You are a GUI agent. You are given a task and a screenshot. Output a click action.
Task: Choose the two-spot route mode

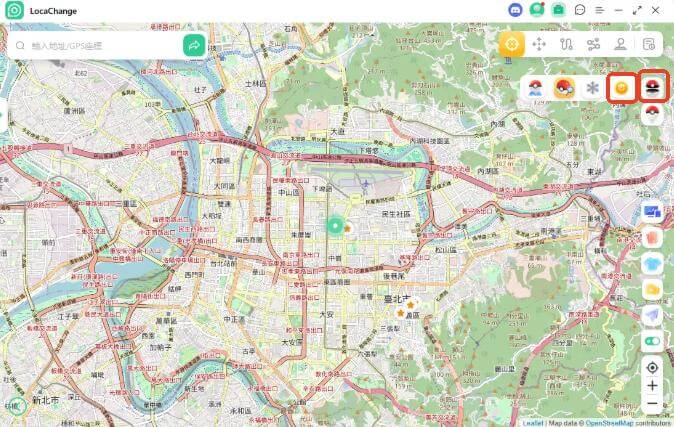pyautogui.click(x=566, y=44)
